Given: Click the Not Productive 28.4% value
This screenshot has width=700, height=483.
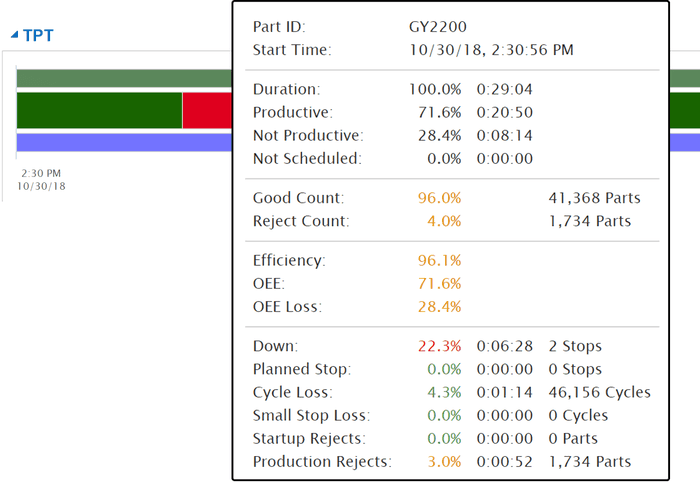Looking at the screenshot, I should [439, 136].
